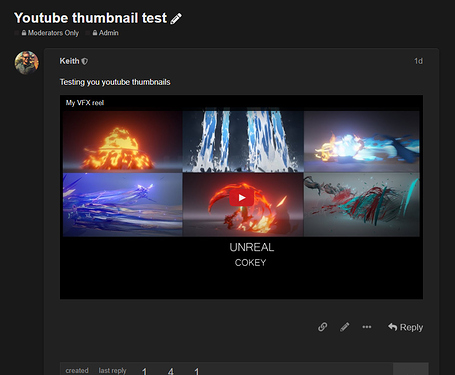The height and width of the screenshot is (375, 455).
Task: Click the Reply button
Action: (x=405, y=327)
